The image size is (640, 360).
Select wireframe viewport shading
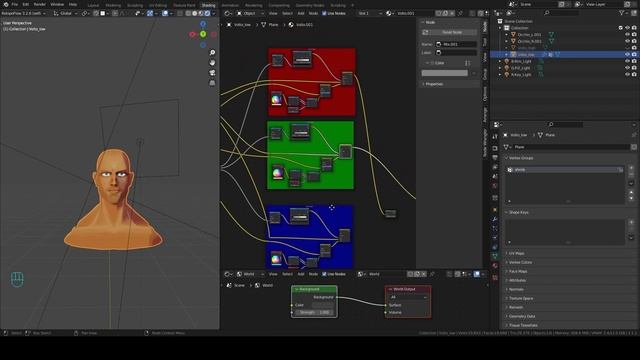tap(188, 13)
